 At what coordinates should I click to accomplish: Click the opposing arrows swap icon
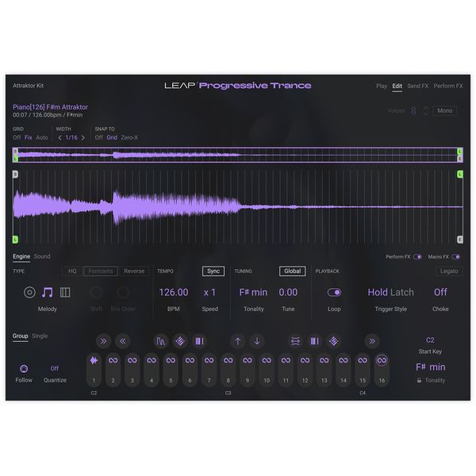(x=295, y=341)
